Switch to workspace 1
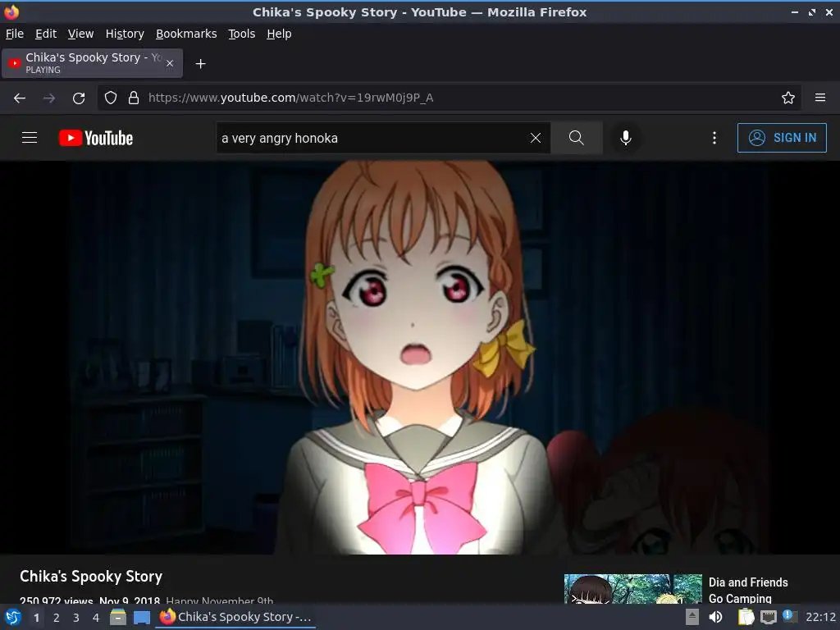This screenshot has height=630, width=840. tap(36, 618)
